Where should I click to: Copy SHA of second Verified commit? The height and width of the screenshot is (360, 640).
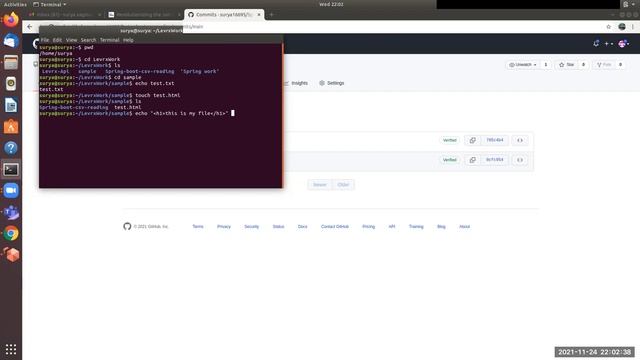point(472,160)
